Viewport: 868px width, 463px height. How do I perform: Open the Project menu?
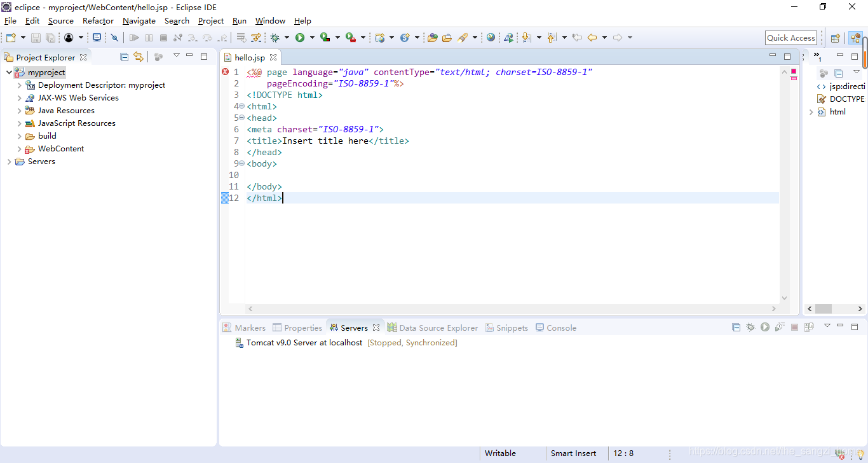211,21
